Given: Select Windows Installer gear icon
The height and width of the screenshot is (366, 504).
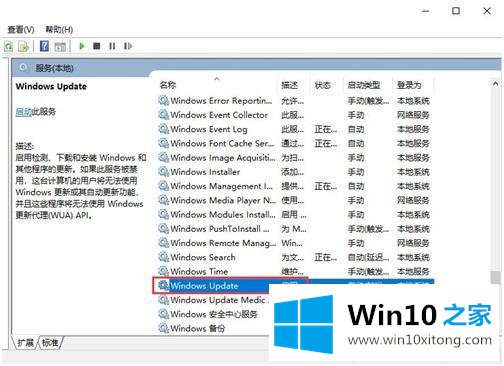Looking at the screenshot, I should click(163, 171).
